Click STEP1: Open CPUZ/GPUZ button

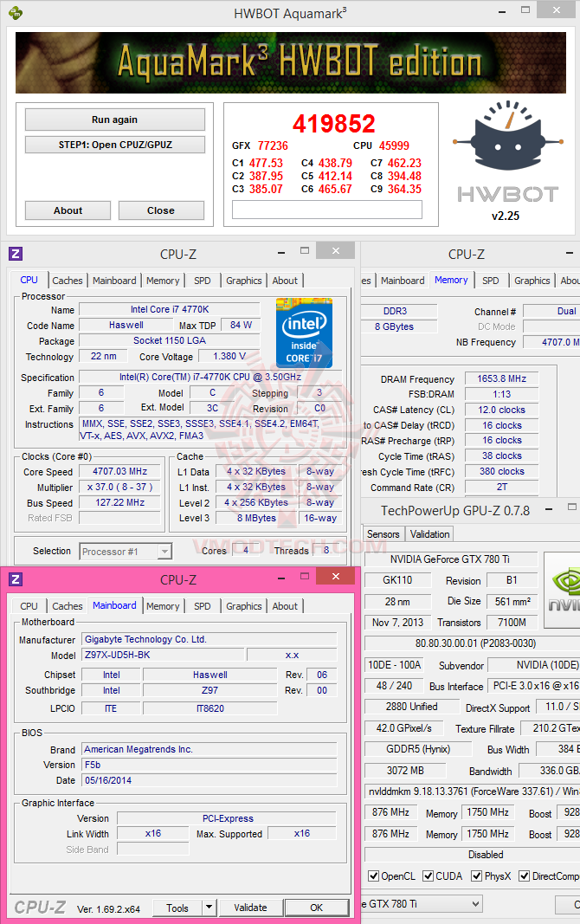point(115,145)
